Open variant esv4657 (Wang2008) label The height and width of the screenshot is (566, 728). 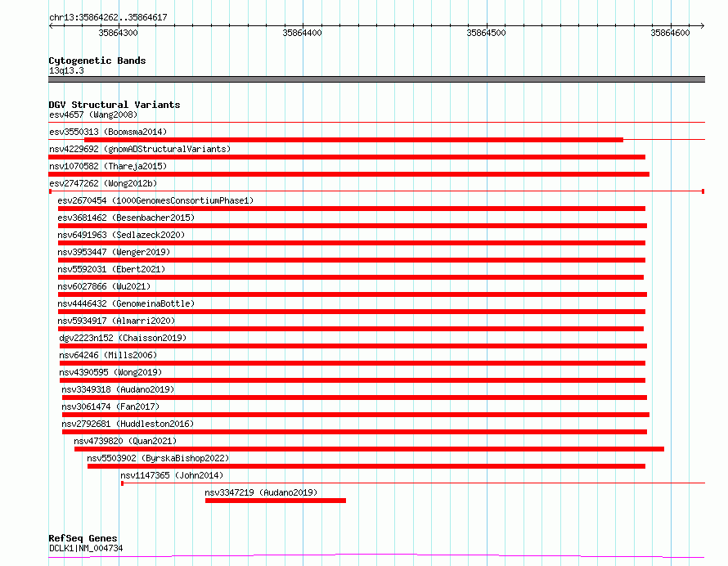(x=93, y=115)
